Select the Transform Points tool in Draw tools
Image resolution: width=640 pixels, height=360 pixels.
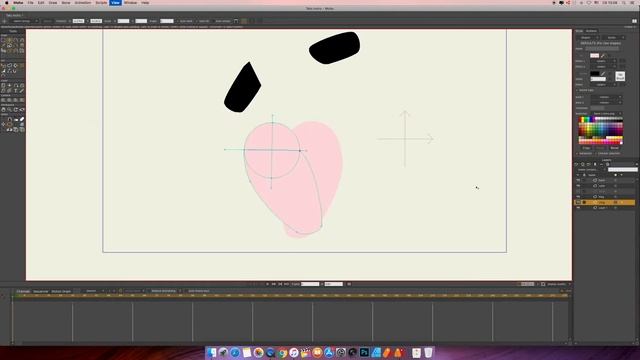(x=9, y=40)
